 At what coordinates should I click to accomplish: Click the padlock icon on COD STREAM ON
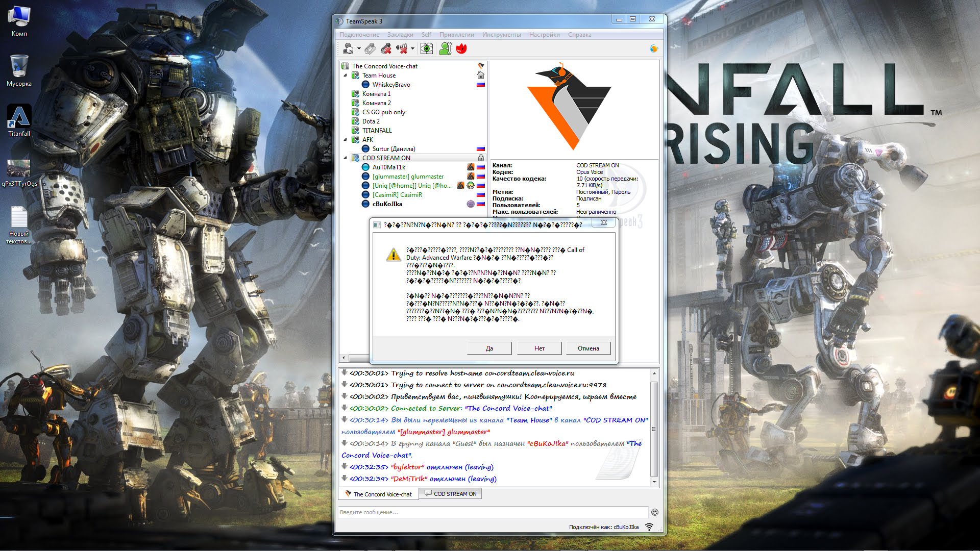(x=481, y=158)
